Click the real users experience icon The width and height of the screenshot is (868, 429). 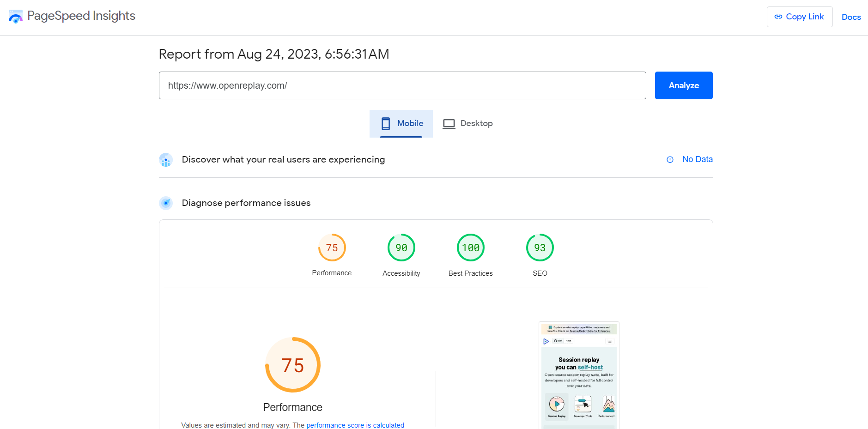click(x=166, y=160)
